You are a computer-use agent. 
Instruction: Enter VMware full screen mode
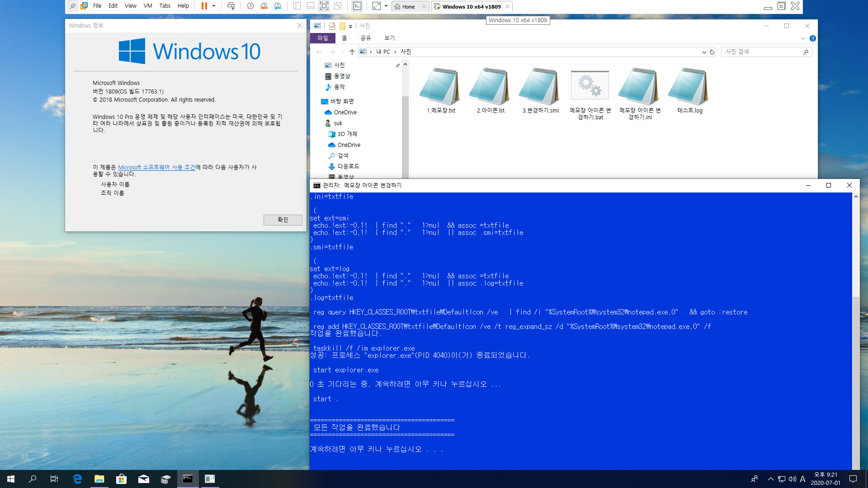[324, 6]
